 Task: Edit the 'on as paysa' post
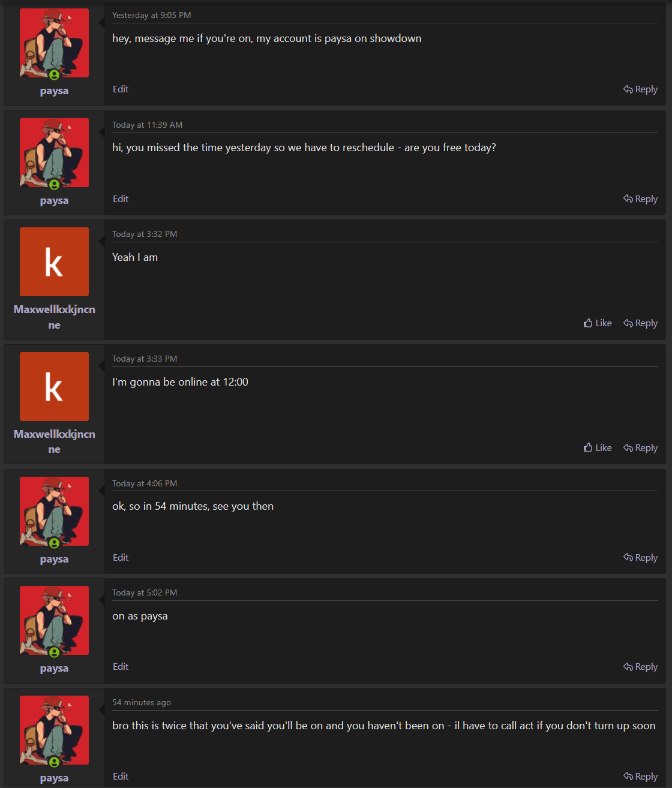coord(121,667)
